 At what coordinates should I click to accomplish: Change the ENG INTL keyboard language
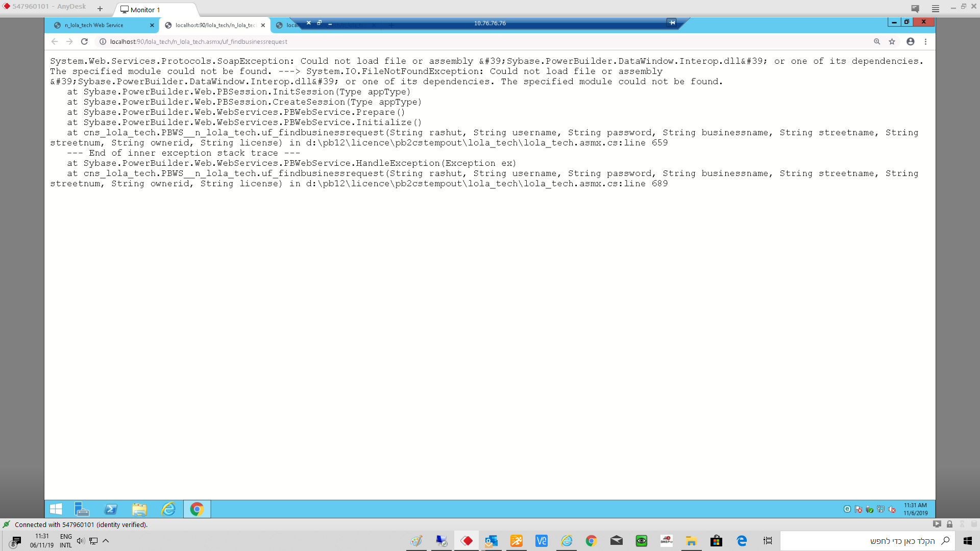click(x=66, y=541)
